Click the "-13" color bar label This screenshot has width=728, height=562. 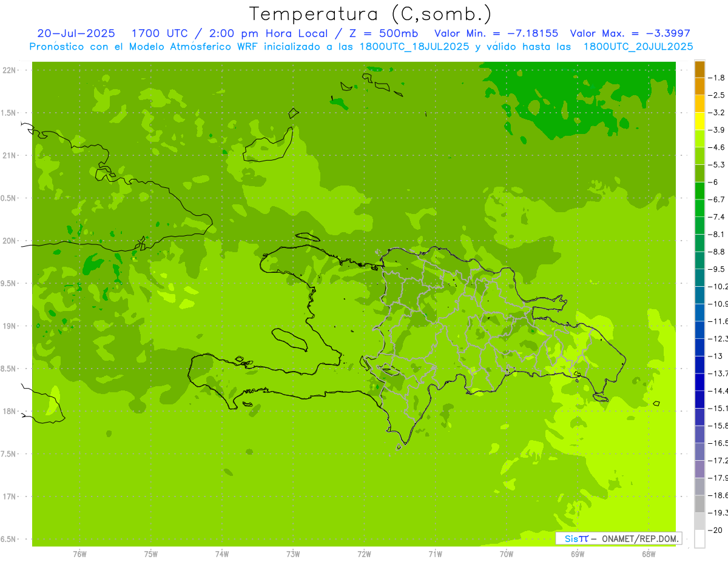coord(714,356)
